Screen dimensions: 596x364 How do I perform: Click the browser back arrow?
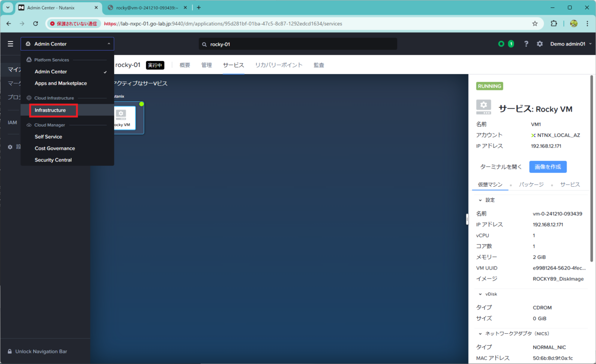tap(9, 23)
